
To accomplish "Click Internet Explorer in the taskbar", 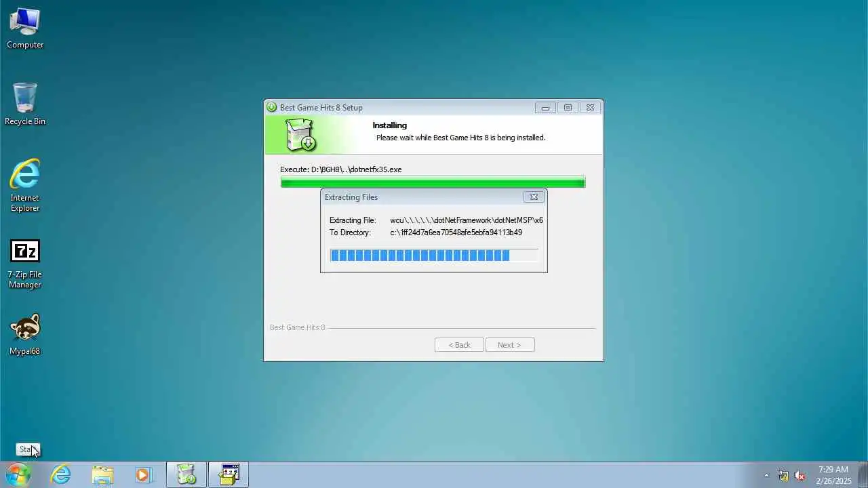I will (61, 474).
